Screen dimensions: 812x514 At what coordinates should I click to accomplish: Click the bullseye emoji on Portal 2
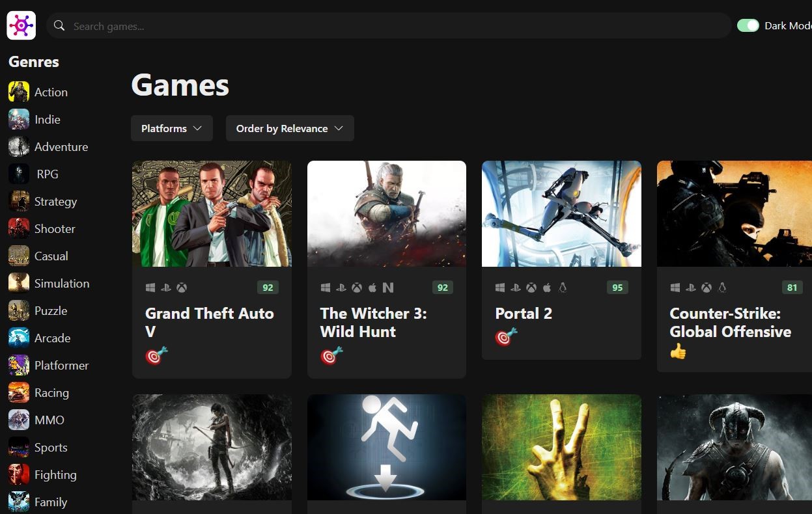506,336
